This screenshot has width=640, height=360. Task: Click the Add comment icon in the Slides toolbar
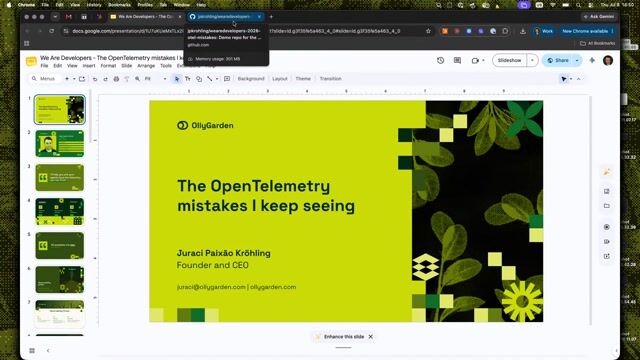tap(227, 79)
